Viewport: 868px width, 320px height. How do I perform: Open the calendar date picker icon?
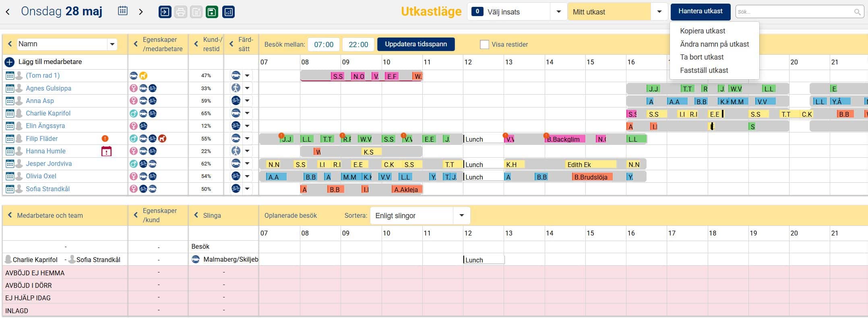click(123, 11)
